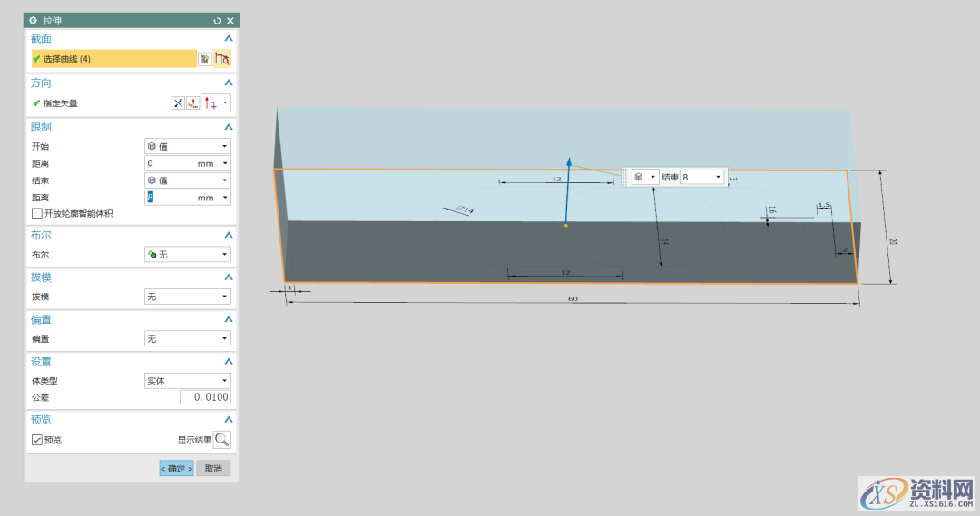The image size is (980, 516).
Task: Click the 确定 button
Action: click(x=176, y=469)
